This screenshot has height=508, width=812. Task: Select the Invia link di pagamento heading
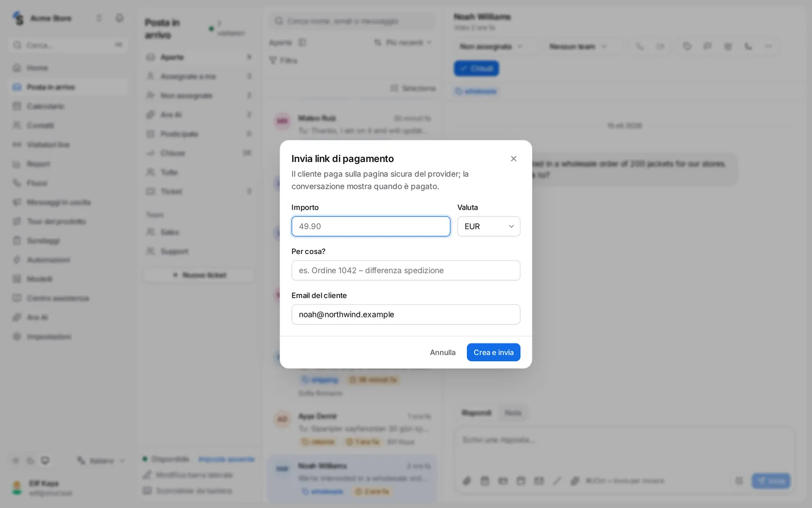click(x=343, y=158)
